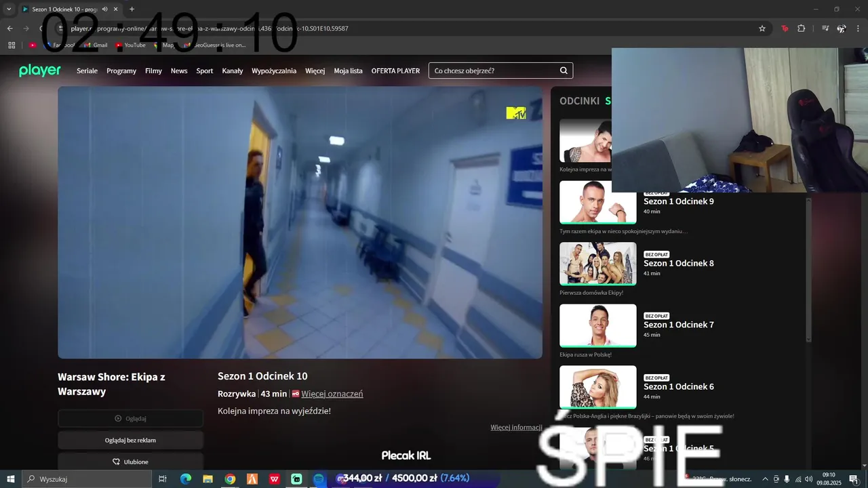Bookmark this page with the star icon
Screen dimensions: 868x488
[x=762, y=28]
